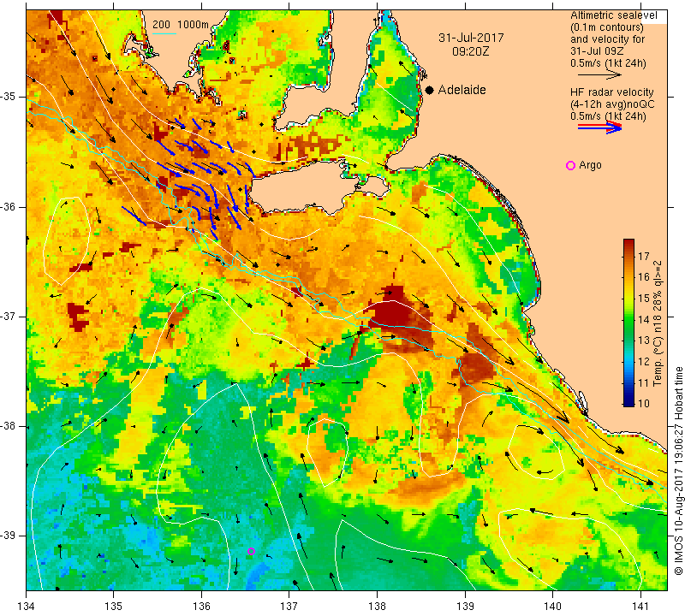The image size is (685, 616).
Task: Click the time text 09:20Z
Action: point(471,51)
